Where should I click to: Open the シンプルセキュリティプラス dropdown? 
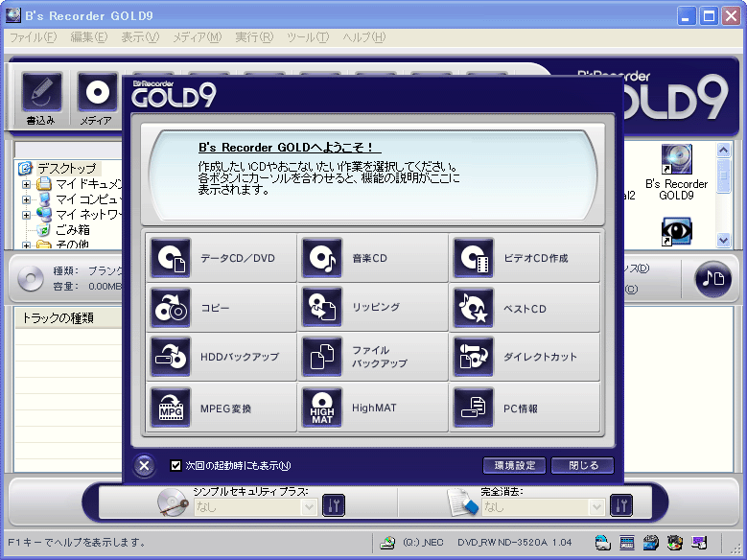pyautogui.click(x=309, y=507)
